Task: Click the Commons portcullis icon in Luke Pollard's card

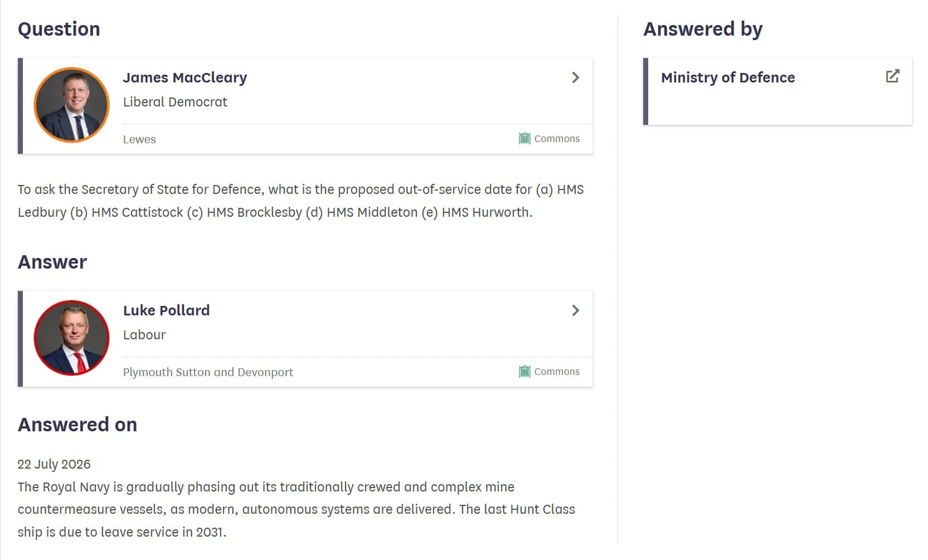Action: pyautogui.click(x=524, y=371)
